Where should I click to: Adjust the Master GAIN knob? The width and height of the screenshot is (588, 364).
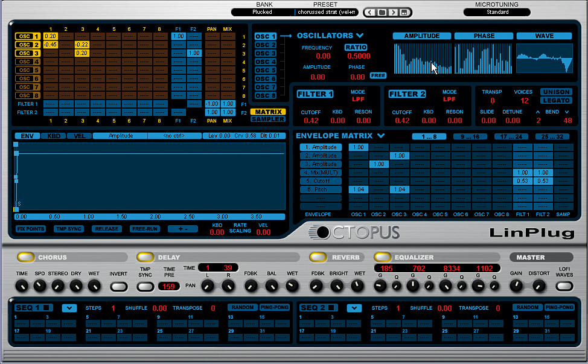click(x=516, y=286)
